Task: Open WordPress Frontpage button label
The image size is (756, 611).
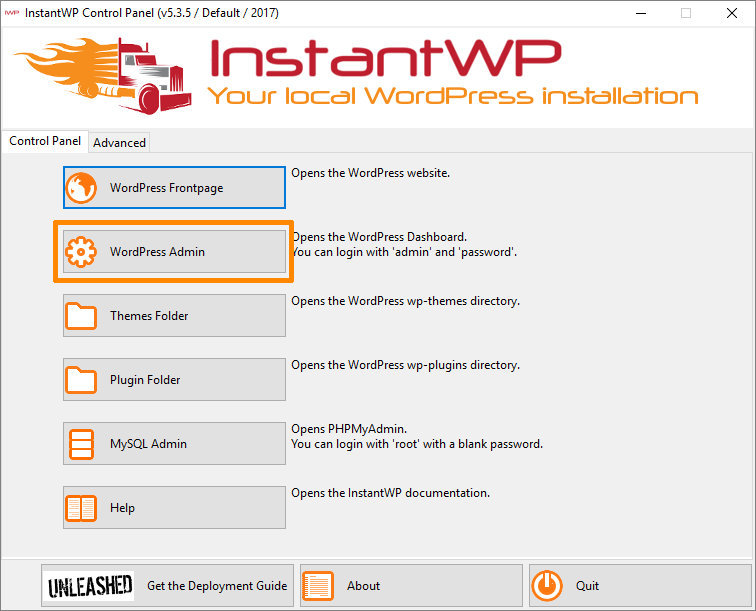Action: (x=166, y=188)
